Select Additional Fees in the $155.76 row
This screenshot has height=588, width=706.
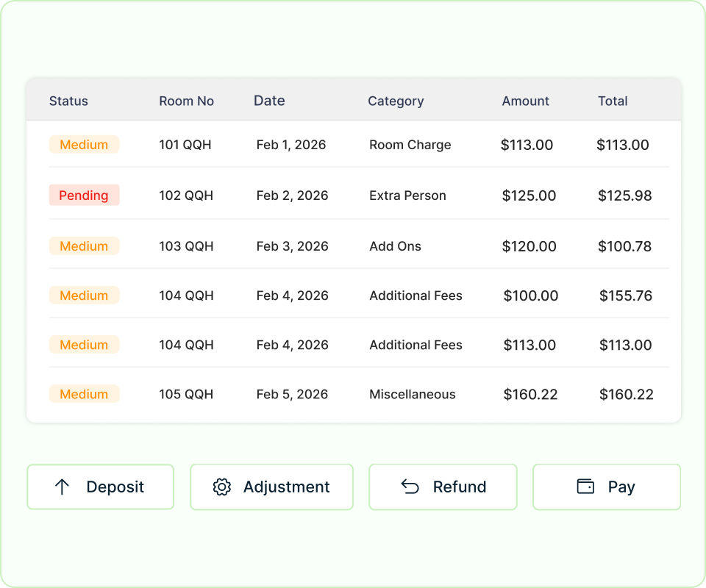[x=416, y=296]
